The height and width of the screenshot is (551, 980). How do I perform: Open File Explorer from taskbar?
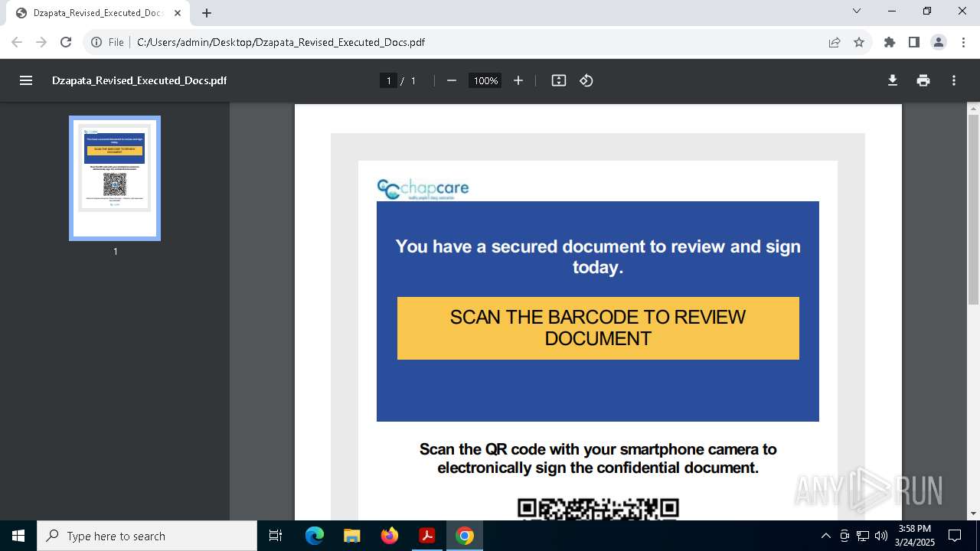[x=352, y=536]
